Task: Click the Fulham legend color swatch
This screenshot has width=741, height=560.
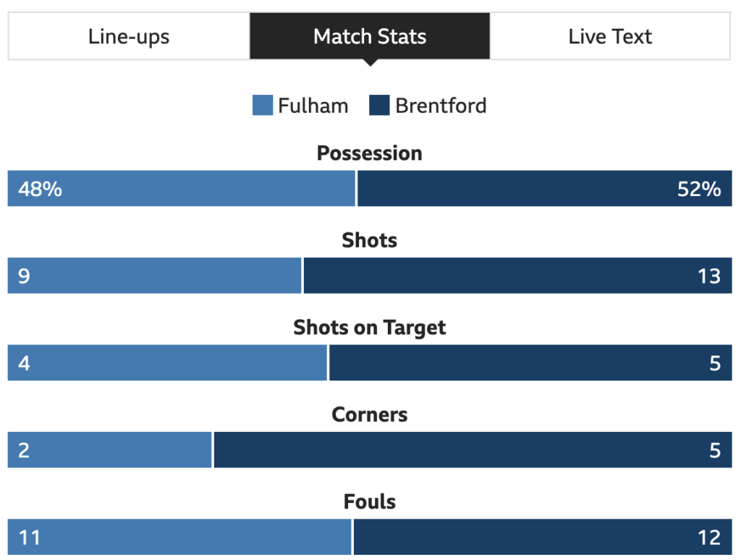Action: click(x=263, y=106)
